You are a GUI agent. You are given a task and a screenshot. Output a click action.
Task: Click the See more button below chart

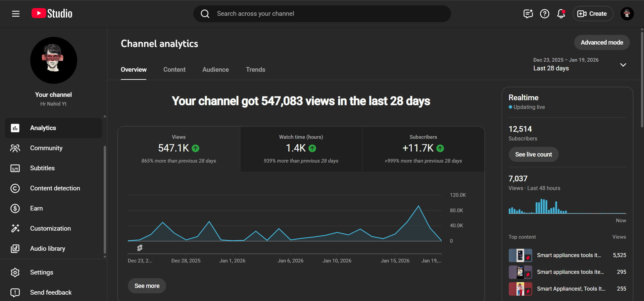(147, 286)
